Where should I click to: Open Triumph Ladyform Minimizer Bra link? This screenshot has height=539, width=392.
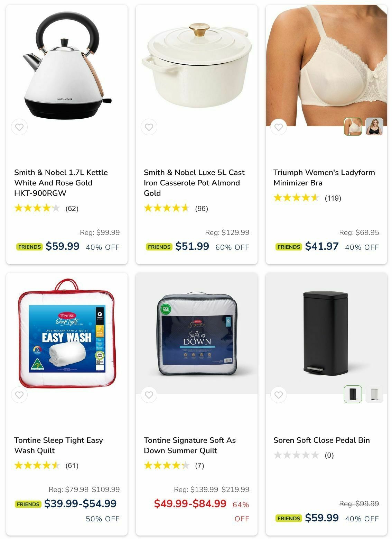pos(324,177)
